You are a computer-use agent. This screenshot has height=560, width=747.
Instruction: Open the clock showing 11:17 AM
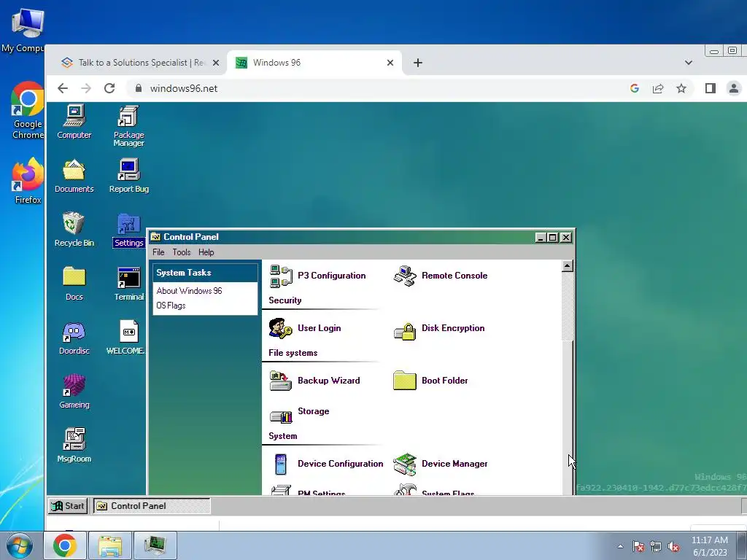(710, 546)
